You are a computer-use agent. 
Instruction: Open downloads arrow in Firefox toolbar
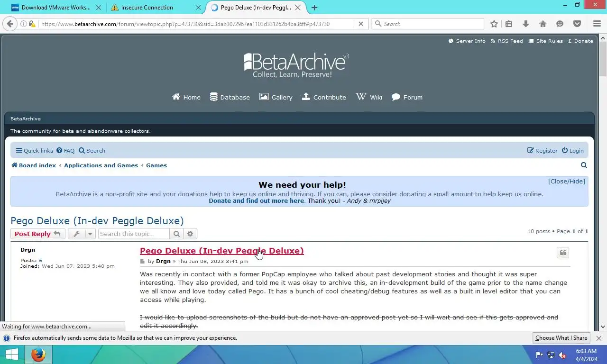526,24
